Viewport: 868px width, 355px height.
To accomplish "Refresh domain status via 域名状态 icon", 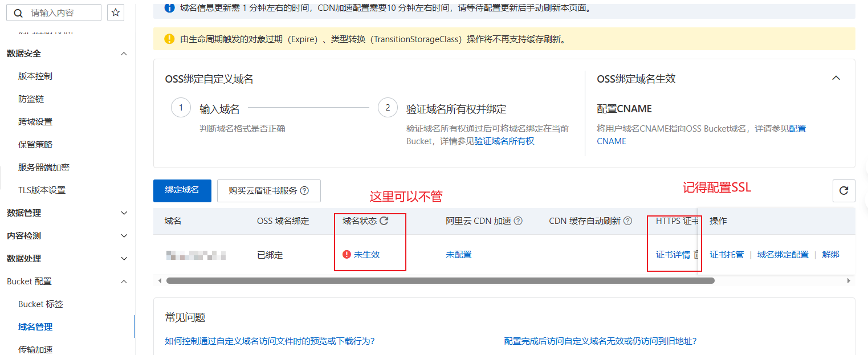I will [x=384, y=221].
